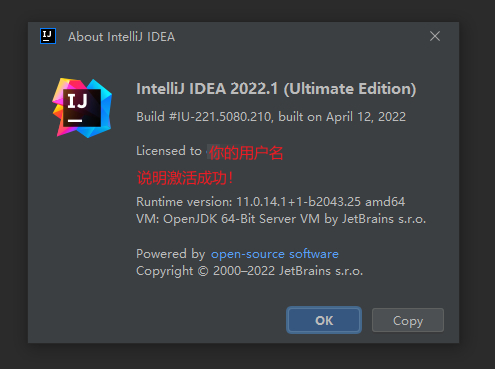Click the 'Powered by' label
The height and width of the screenshot is (369, 495).
point(171,254)
